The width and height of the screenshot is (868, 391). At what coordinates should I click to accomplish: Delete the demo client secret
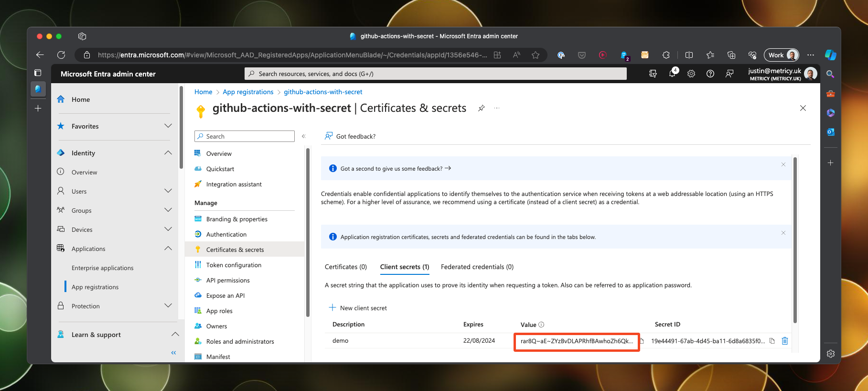784,341
